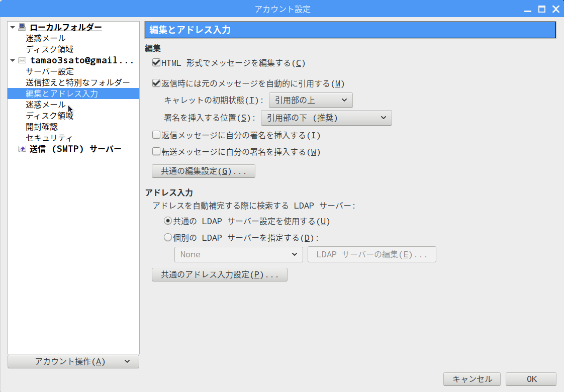Click LDAP サーバーの編集 button
This screenshot has height=392, width=564.
coord(371,255)
